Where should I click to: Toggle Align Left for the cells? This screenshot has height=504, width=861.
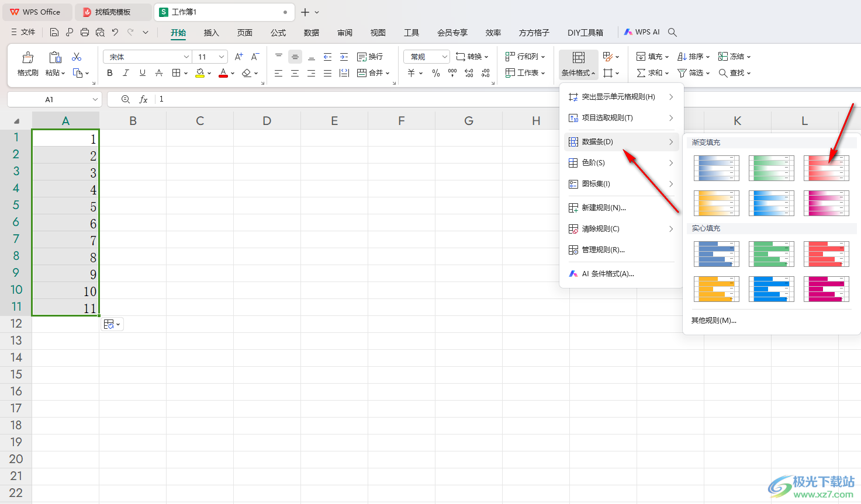pos(279,73)
